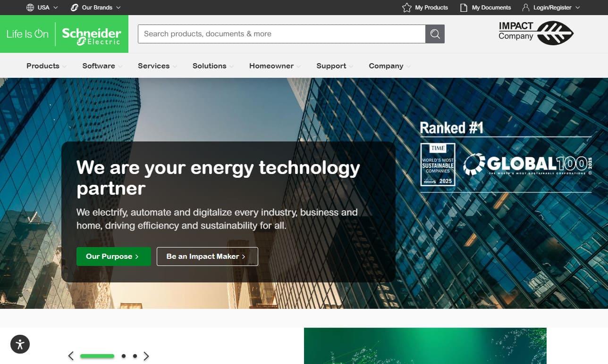Screen dimensions: 608x364
Task: Open the accessibility options icon
Action: click(20, 344)
